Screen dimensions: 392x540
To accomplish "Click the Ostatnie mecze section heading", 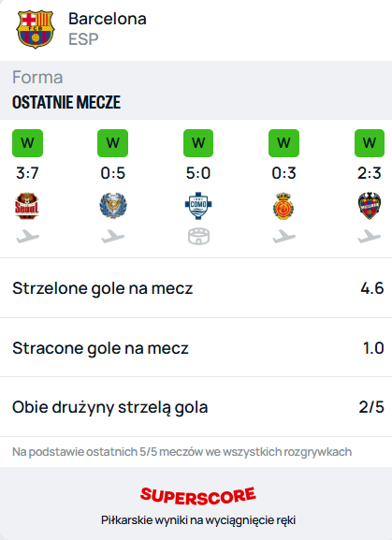I will click(66, 102).
